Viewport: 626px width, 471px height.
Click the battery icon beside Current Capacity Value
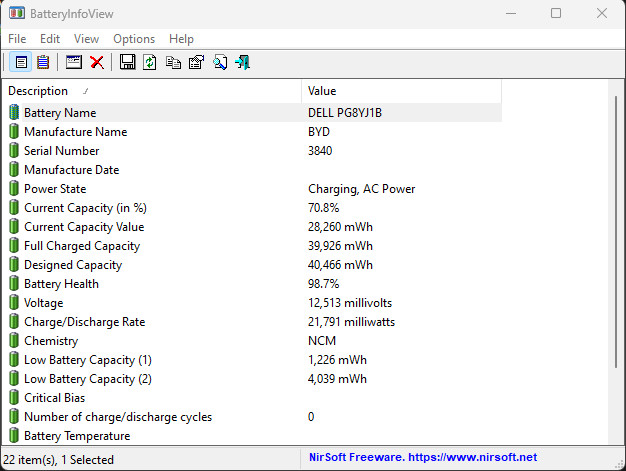pyautogui.click(x=14, y=226)
